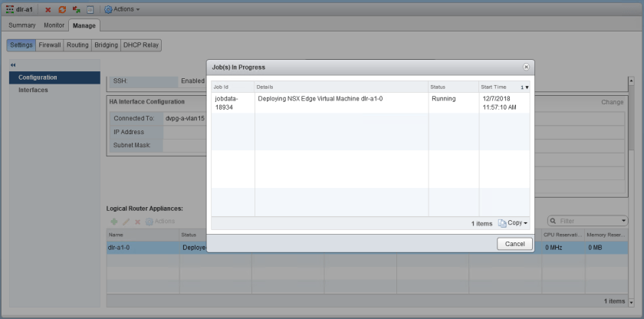Expand the Filter dropdown arrow

[x=623, y=221]
